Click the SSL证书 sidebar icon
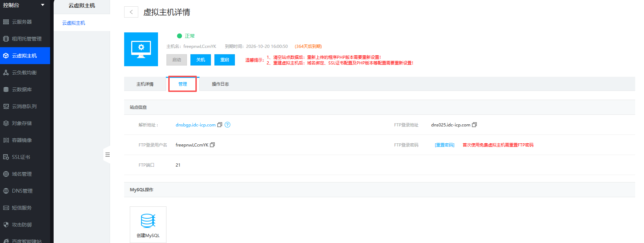644x243 pixels. coord(6,157)
